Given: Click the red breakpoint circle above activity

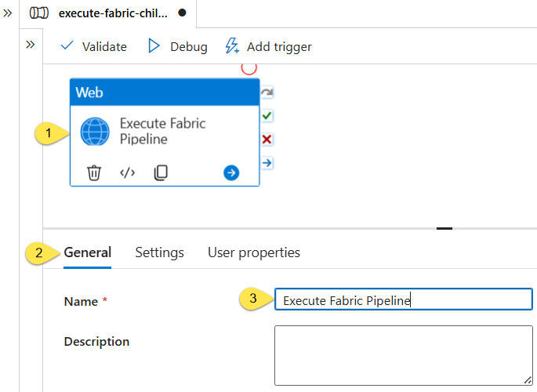Looking at the screenshot, I should click(249, 68).
